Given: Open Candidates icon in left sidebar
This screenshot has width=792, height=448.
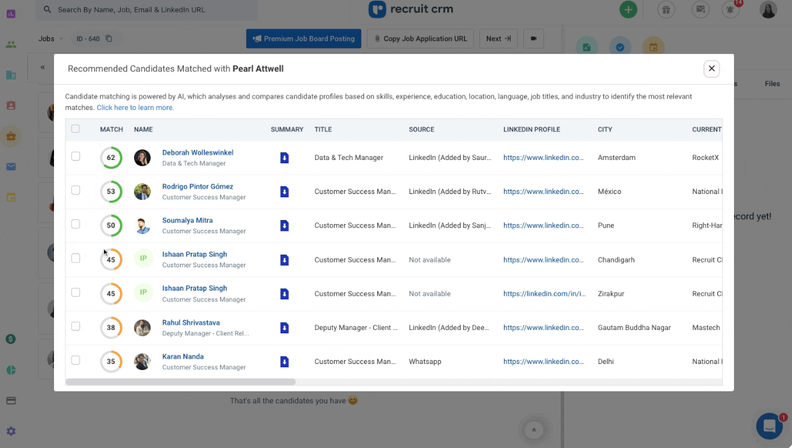Looking at the screenshot, I should click(11, 44).
